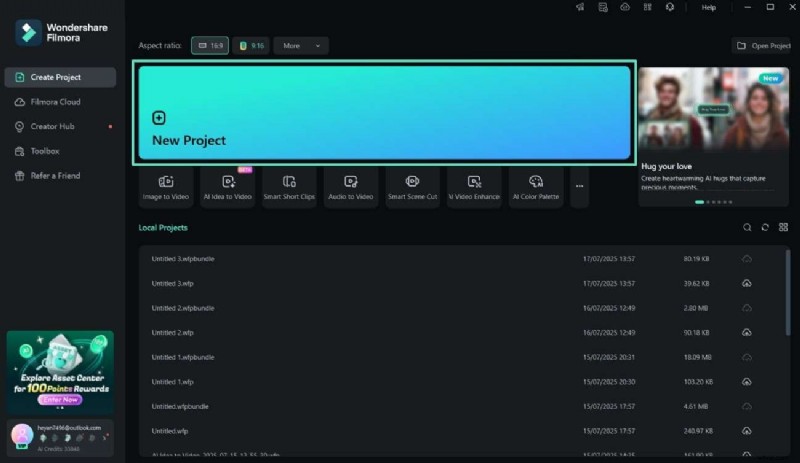Click the account email address text
The image size is (800, 463).
(69, 428)
